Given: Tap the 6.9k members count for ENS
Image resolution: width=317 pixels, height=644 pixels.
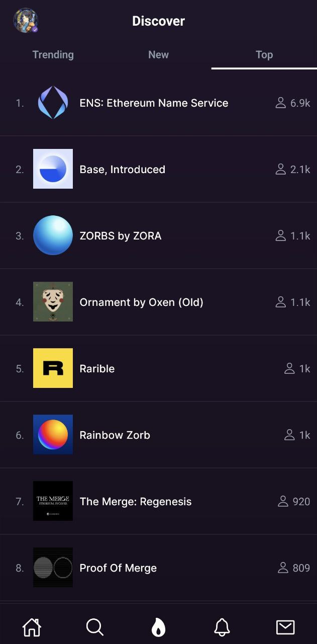Looking at the screenshot, I should click(x=293, y=103).
